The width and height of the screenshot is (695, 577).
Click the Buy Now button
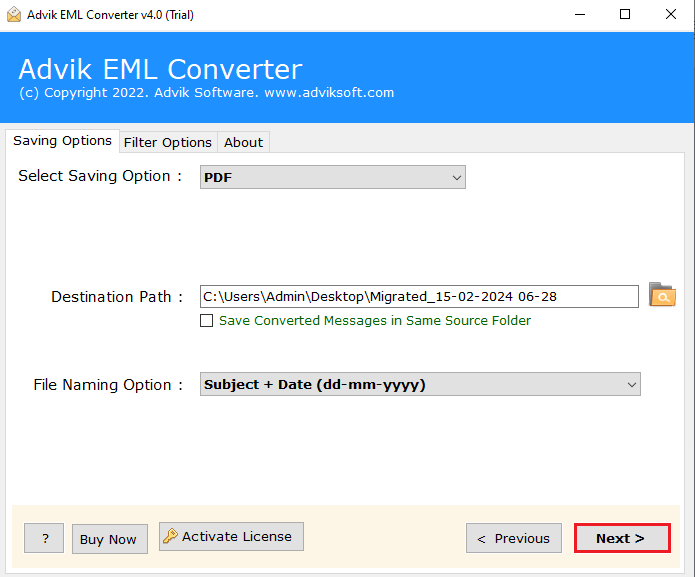[x=109, y=539]
